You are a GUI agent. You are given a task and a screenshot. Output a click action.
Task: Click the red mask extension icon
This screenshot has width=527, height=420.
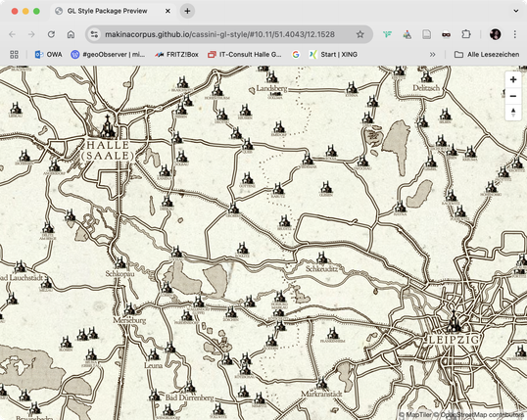[446, 34]
